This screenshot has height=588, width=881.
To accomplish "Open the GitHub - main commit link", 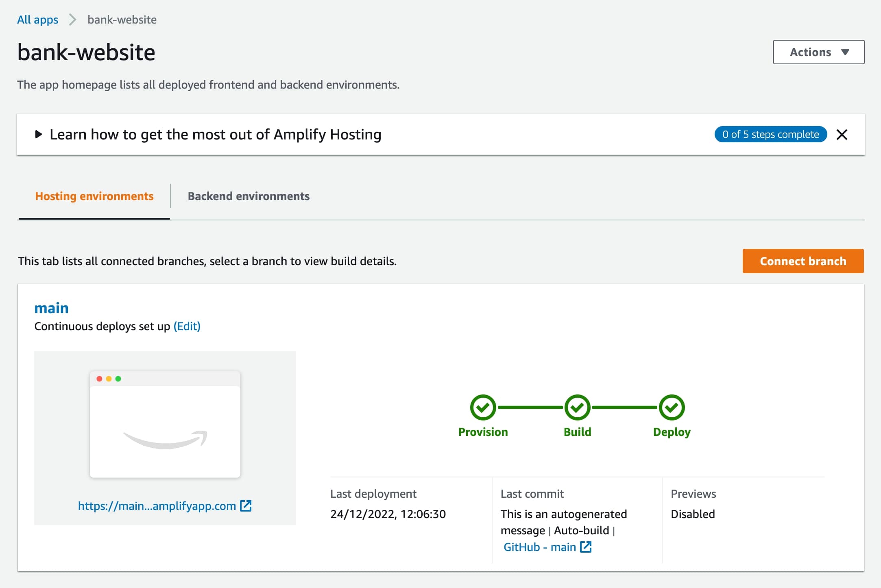I will coord(539,547).
